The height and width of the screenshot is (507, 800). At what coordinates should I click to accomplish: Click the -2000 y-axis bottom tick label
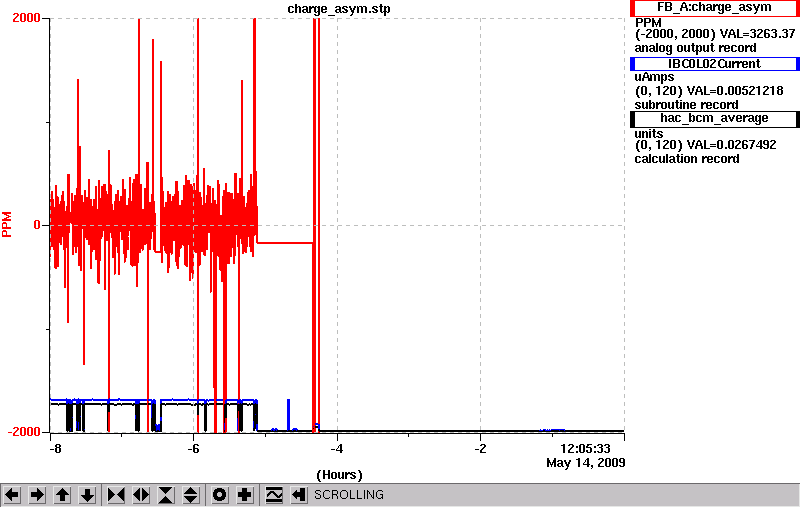[23, 432]
